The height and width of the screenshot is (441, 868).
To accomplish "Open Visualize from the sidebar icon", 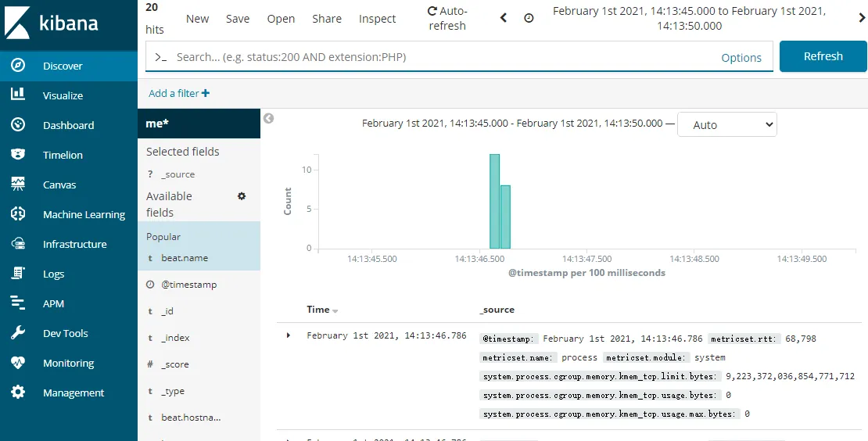I will (x=18, y=95).
